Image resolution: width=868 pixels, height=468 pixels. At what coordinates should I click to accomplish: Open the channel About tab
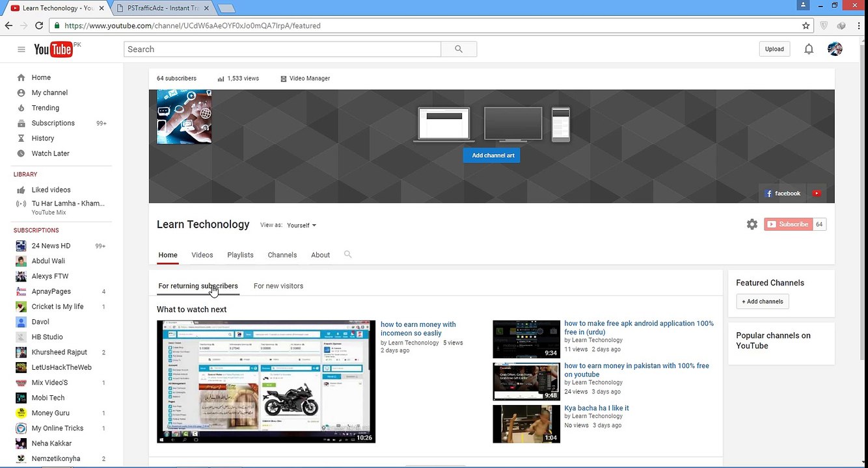[x=320, y=255]
